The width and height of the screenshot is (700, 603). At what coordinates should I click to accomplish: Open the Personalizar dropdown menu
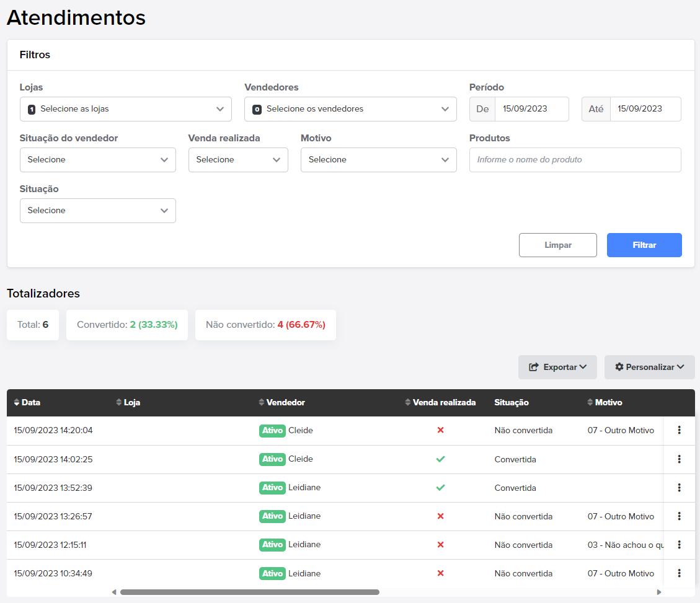(x=650, y=367)
